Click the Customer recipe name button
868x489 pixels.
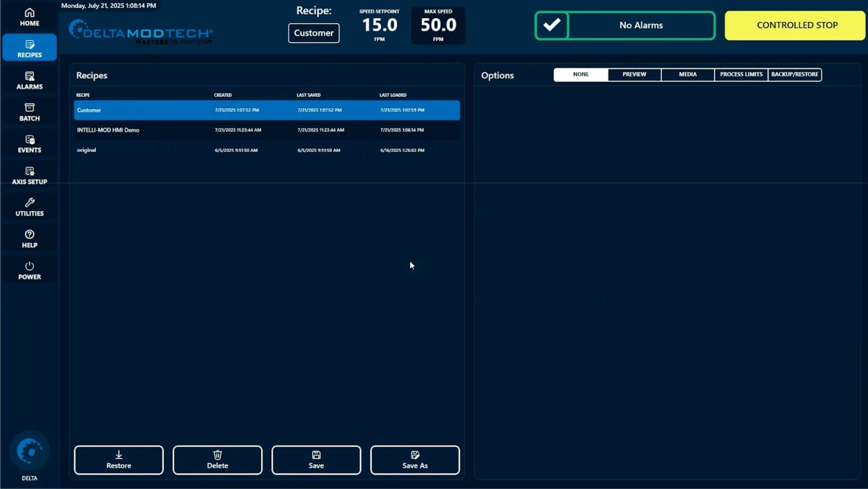[x=314, y=33]
